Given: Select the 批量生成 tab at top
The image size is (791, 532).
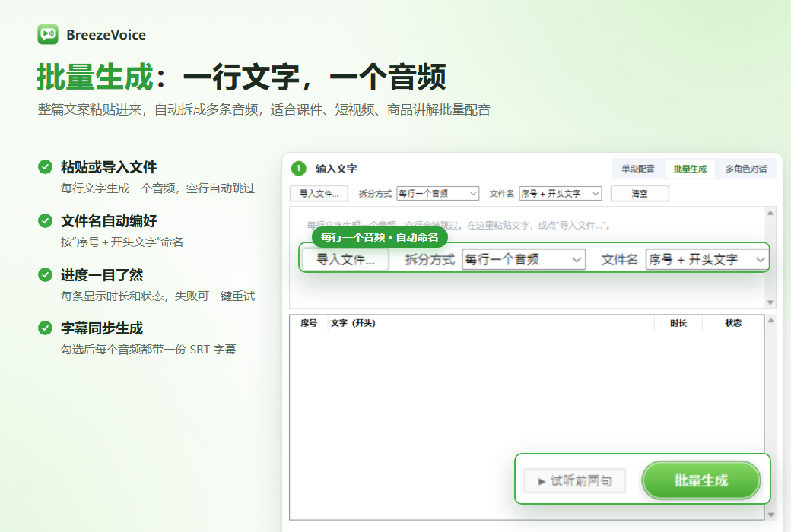Looking at the screenshot, I should click(x=690, y=169).
